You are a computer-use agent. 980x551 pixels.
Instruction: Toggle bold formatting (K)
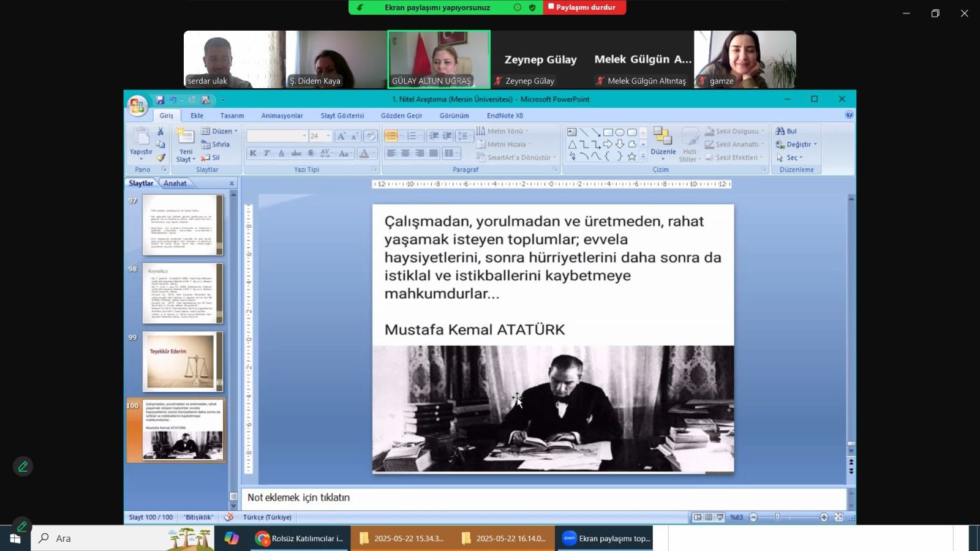253,153
